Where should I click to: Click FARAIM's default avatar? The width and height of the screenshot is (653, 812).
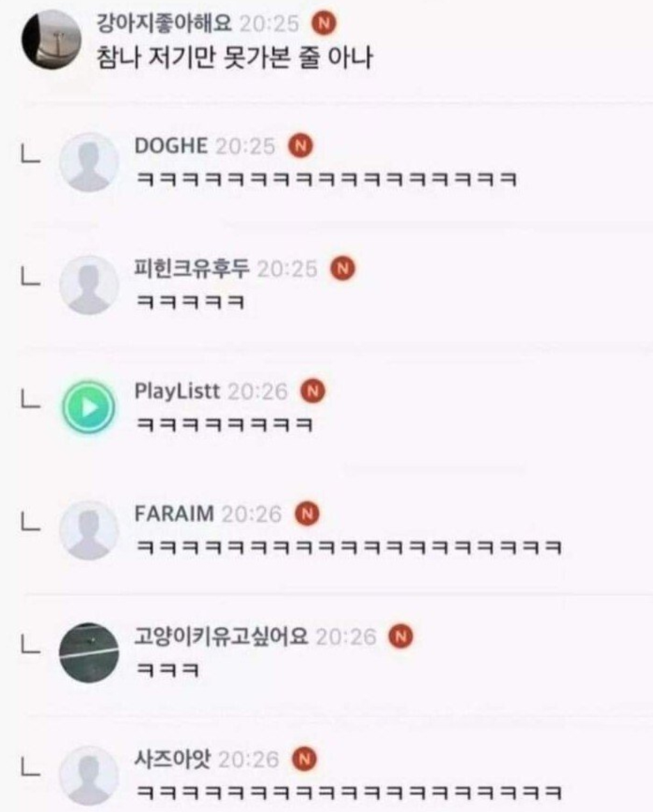click(89, 530)
